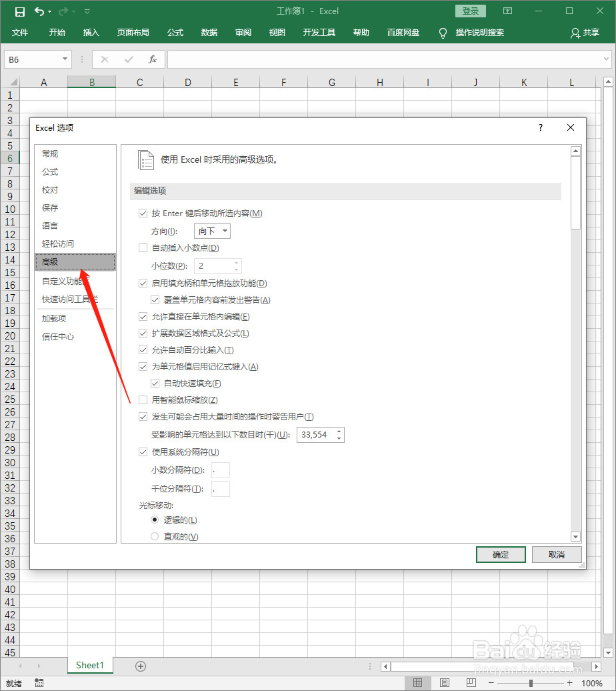The height and width of the screenshot is (691, 616).
Task: Switch to the 开发工具 ribbon tab
Action: coord(319,32)
